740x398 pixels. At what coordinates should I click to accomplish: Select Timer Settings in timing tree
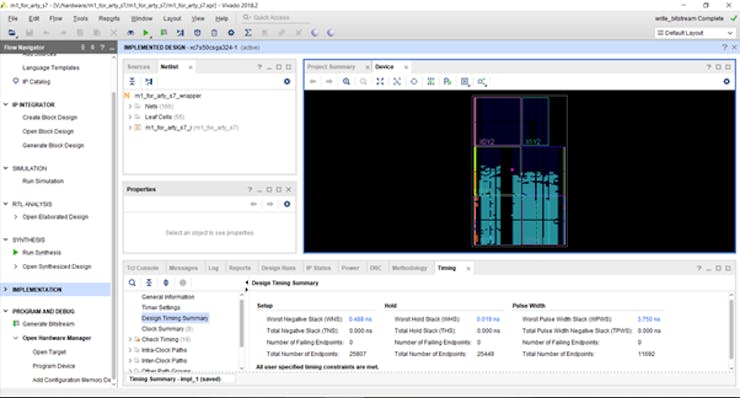click(161, 307)
